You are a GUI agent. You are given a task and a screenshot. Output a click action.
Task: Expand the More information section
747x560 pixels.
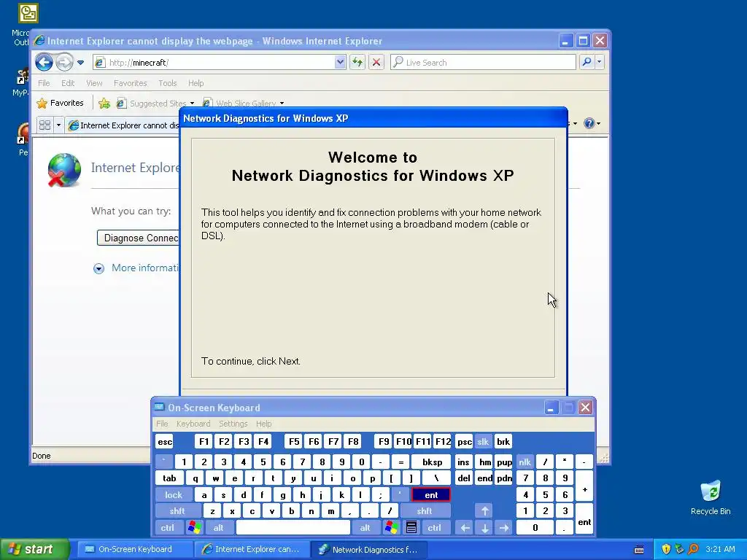(x=98, y=268)
